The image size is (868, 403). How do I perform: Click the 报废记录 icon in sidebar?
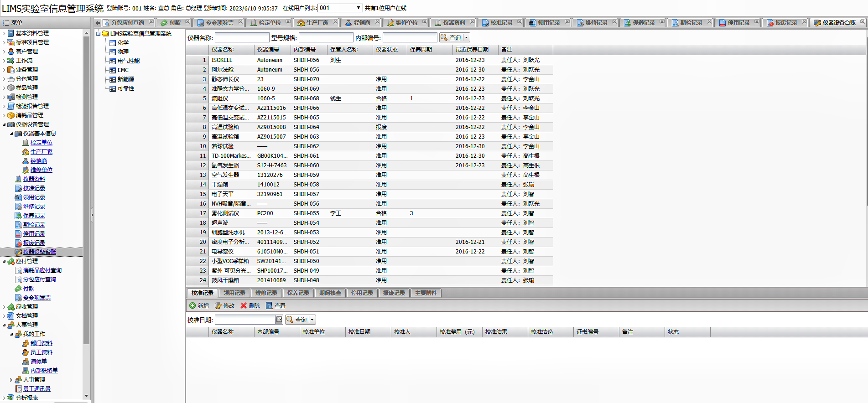(19, 243)
